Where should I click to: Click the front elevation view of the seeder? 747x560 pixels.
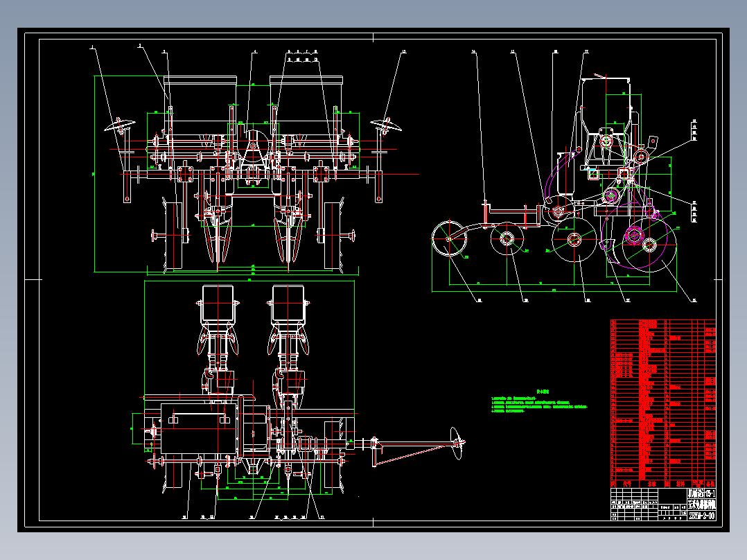tap(252, 174)
